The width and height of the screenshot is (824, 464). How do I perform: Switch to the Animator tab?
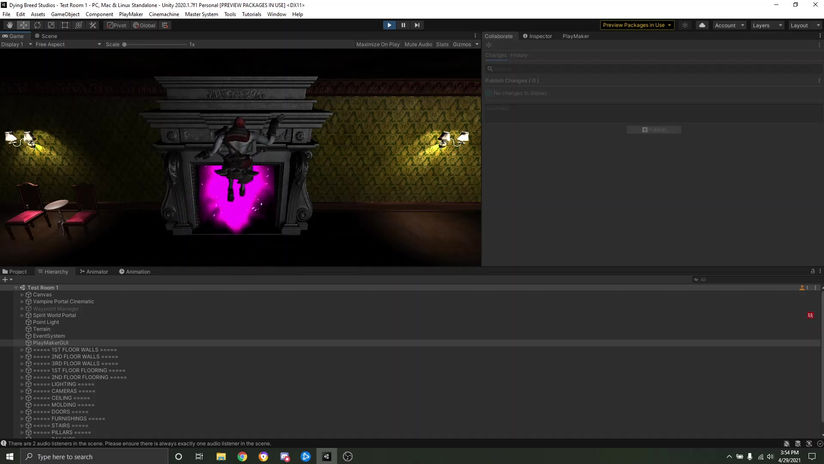click(x=94, y=272)
